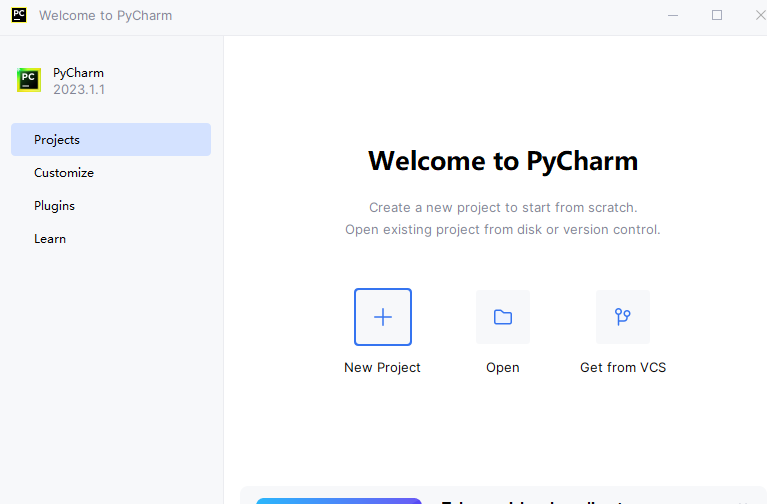Open the Customize section
Image resolution: width=767 pixels, height=504 pixels.
[x=111, y=173]
